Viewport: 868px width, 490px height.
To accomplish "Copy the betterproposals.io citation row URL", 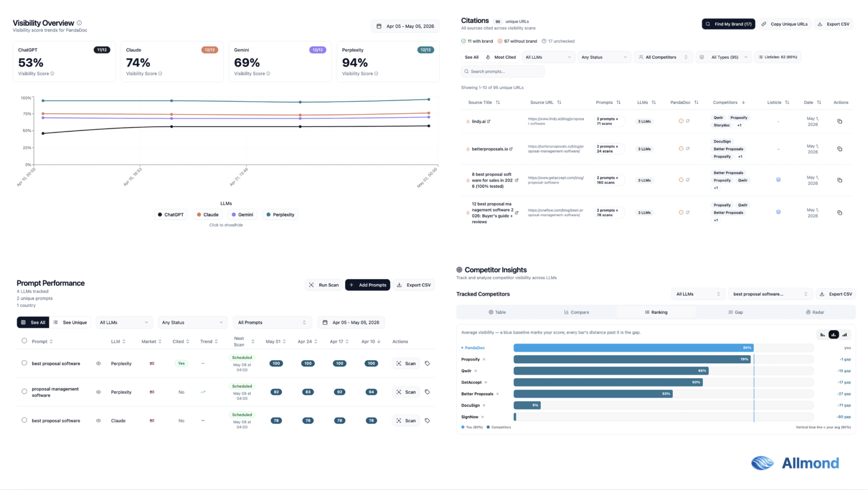I will pyautogui.click(x=840, y=149).
